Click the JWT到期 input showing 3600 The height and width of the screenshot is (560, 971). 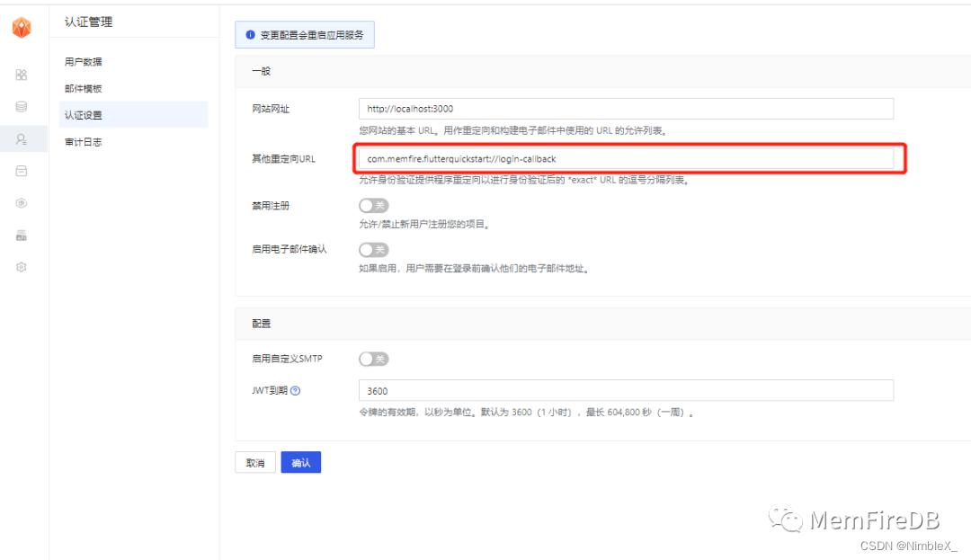pos(626,390)
